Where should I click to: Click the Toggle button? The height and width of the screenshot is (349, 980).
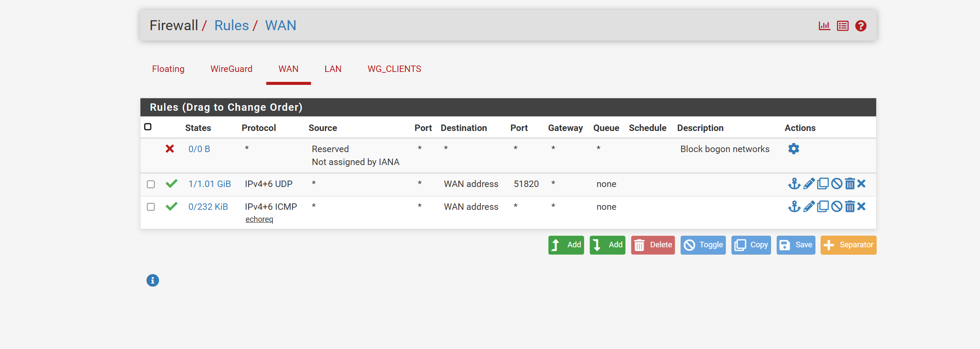click(x=703, y=245)
